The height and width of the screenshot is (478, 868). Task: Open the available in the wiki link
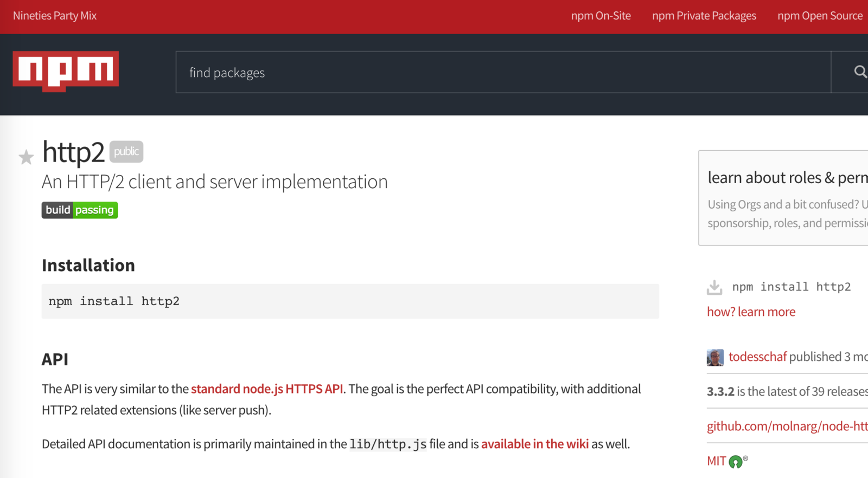pyautogui.click(x=535, y=444)
